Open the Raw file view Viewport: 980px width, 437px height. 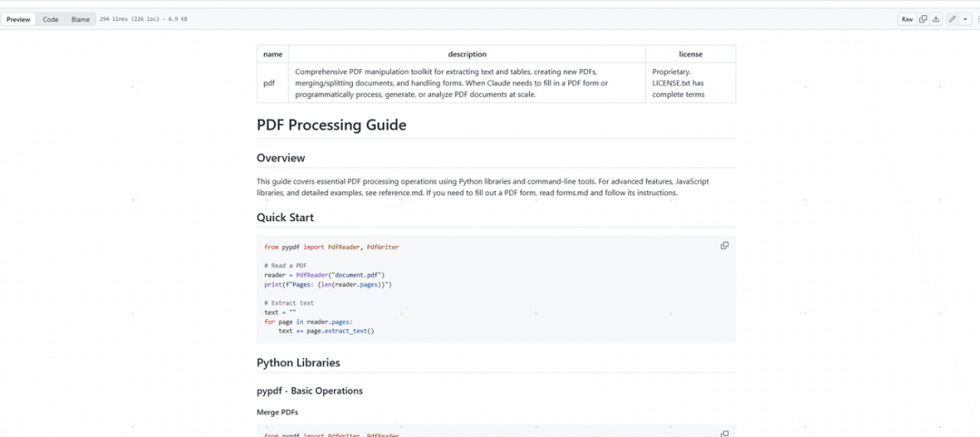pyautogui.click(x=906, y=19)
